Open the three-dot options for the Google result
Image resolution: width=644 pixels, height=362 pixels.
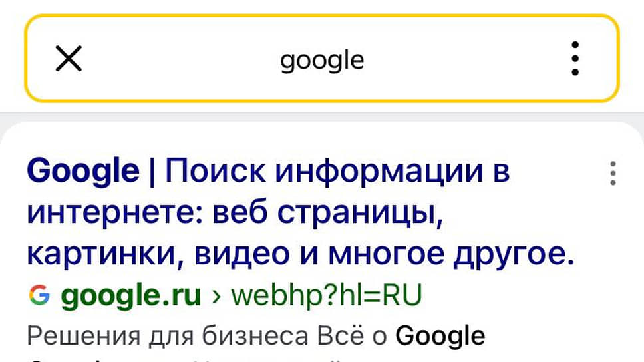[613, 173]
